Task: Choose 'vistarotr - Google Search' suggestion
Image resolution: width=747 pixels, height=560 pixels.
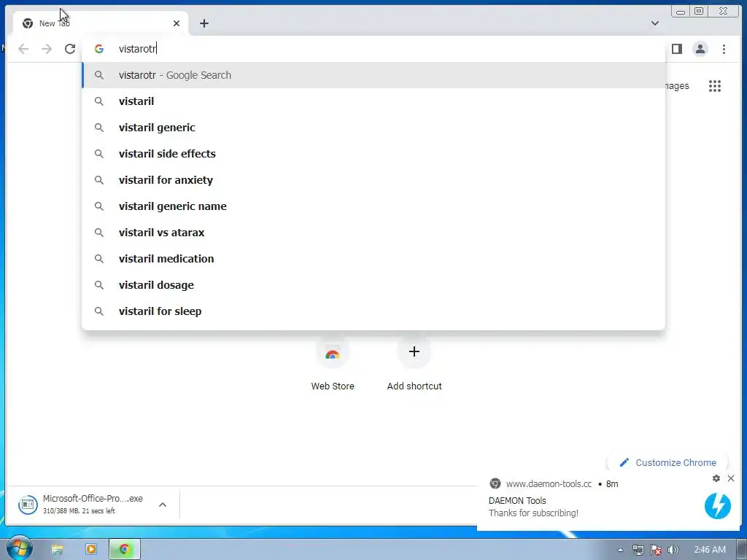Action: (x=373, y=75)
